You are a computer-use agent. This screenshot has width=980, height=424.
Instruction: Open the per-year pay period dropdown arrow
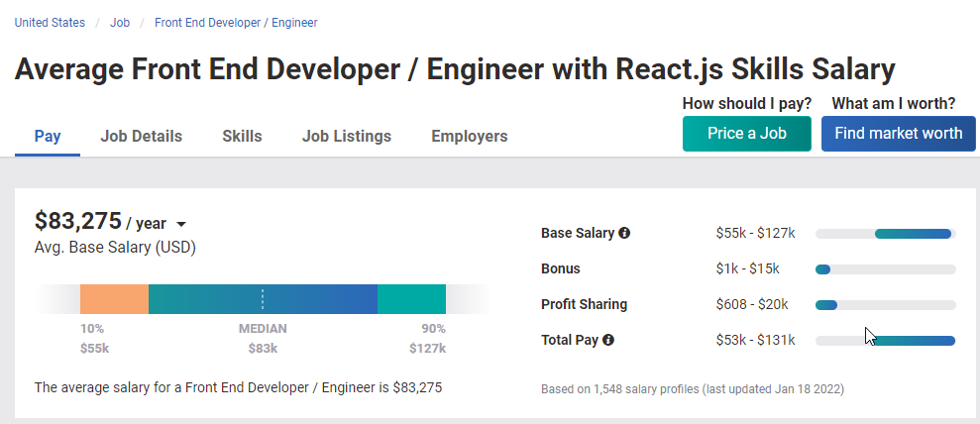pyautogui.click(x=181, y=224)
